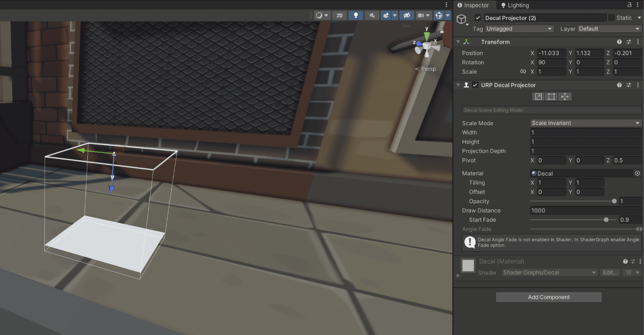Screen dimensions: 644x335
Task: Select the decal pivot/UV move tool
Action: 565,97
